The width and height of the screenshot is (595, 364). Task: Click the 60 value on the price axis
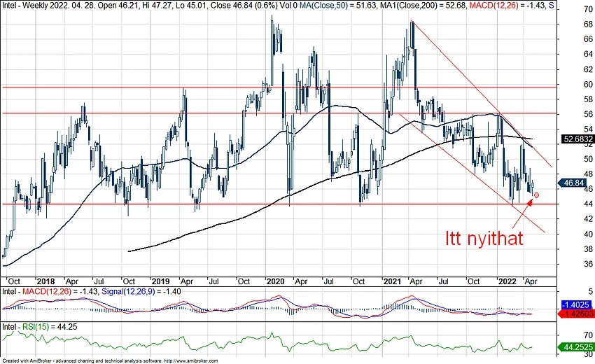coord(588,84)
